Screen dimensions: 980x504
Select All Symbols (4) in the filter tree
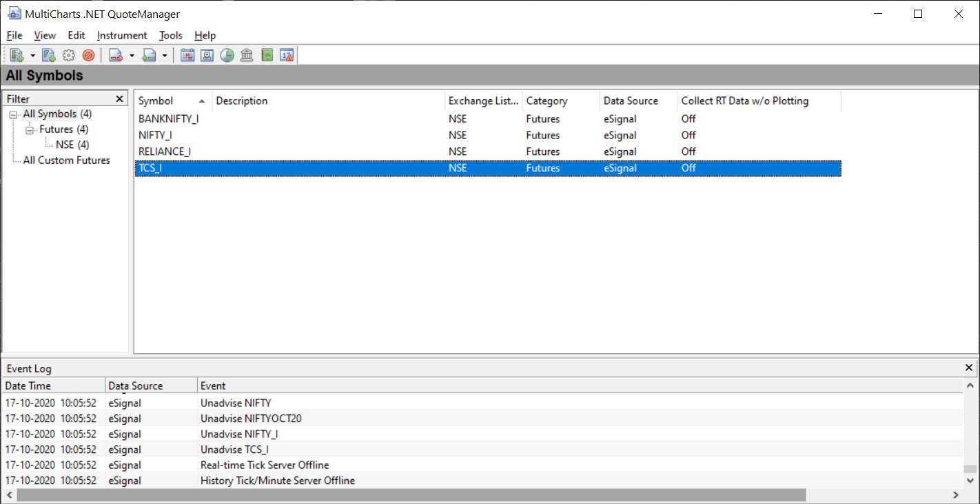pyautogui.click(x=57, y=114)
